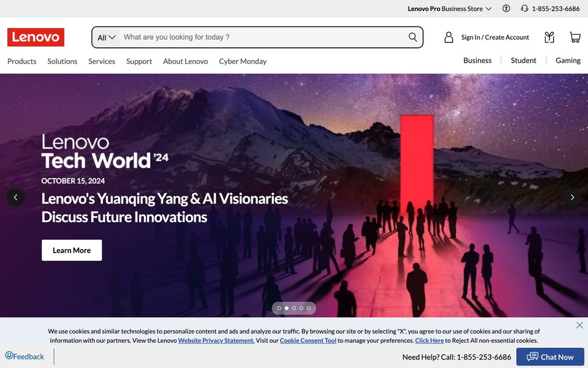Switch to the Gaming store
Viewport: 588px width, 368px height.
point(568,61)
